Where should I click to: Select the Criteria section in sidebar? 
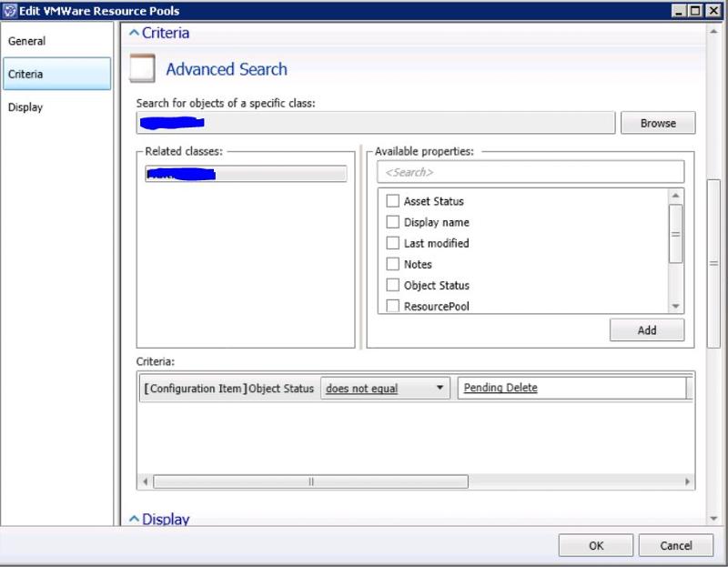(56, 74)
